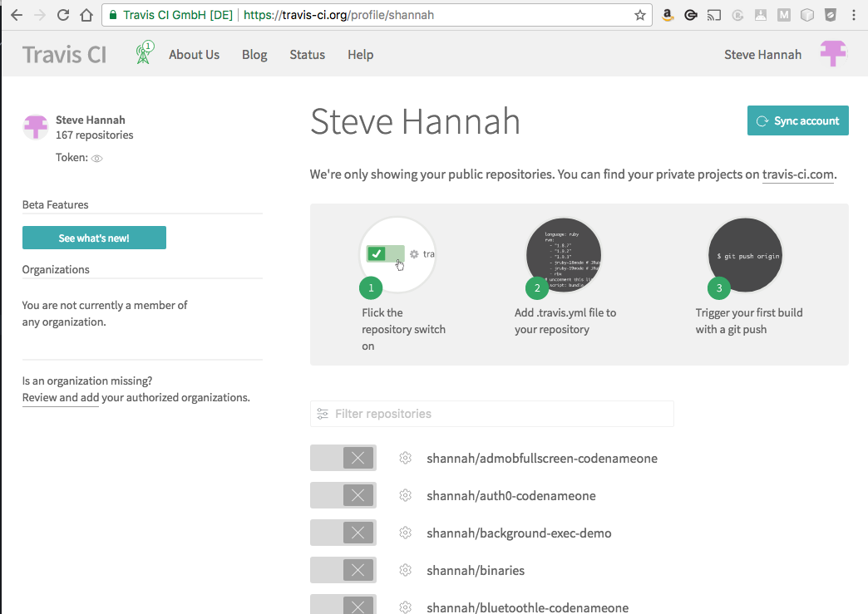Viewport: 868px width, 614px height.
Task: Enable the admobfullscreen-codenameone repository switch
Action: 343,458
